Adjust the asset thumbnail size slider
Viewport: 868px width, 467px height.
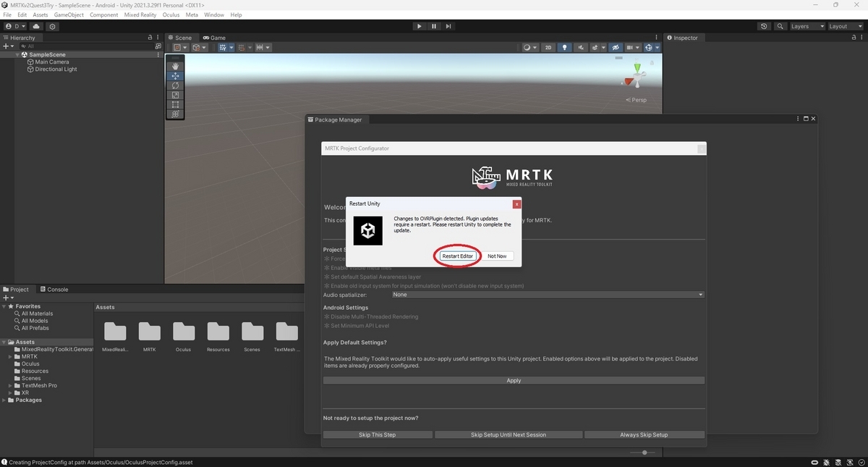pos(646,453)
